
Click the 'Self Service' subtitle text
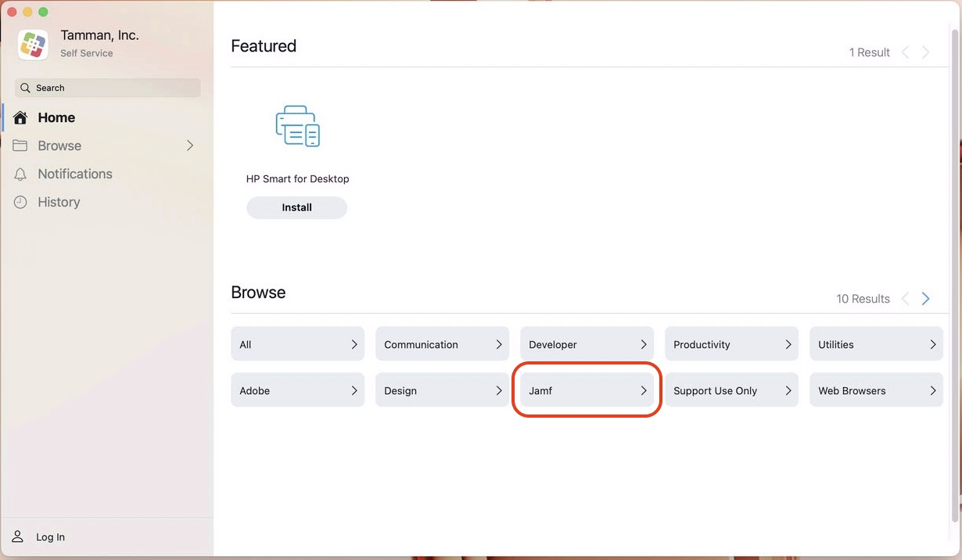(87, 53)
